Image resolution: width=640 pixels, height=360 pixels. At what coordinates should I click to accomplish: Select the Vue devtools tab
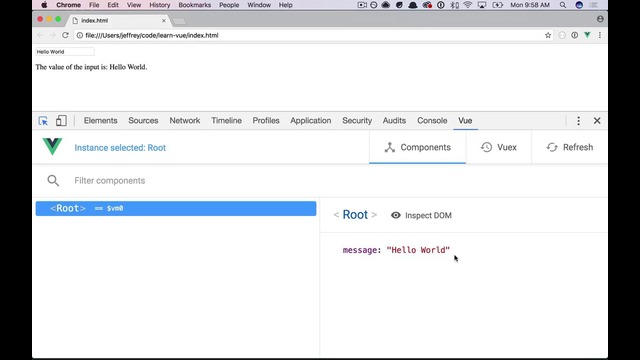[x=465, y=120]
